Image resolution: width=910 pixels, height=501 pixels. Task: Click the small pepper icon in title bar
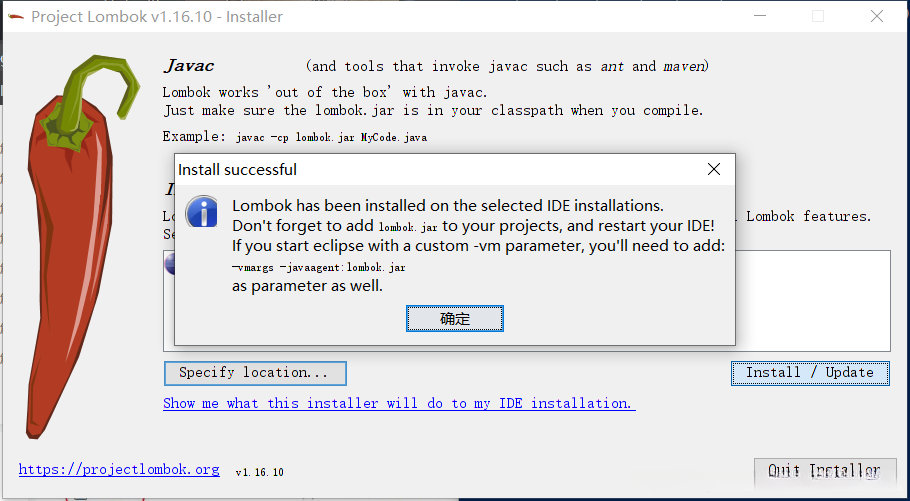click(16, 16)
